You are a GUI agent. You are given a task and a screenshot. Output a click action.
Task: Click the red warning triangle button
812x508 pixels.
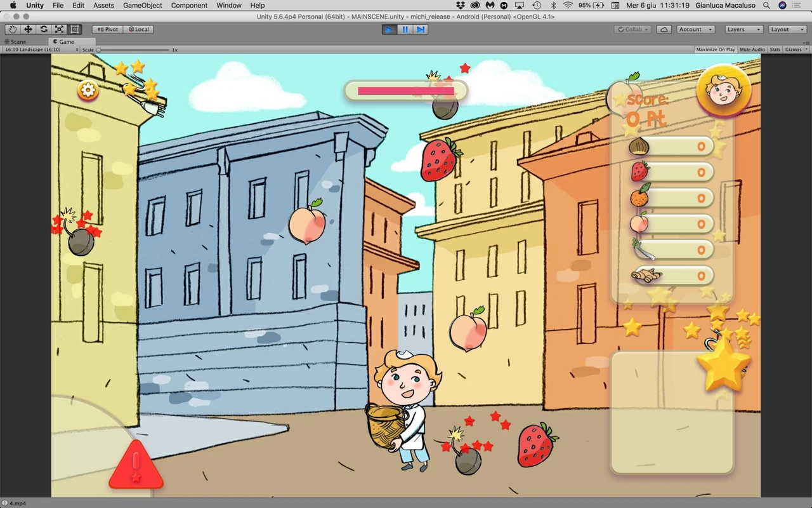(x=136, y=465)
